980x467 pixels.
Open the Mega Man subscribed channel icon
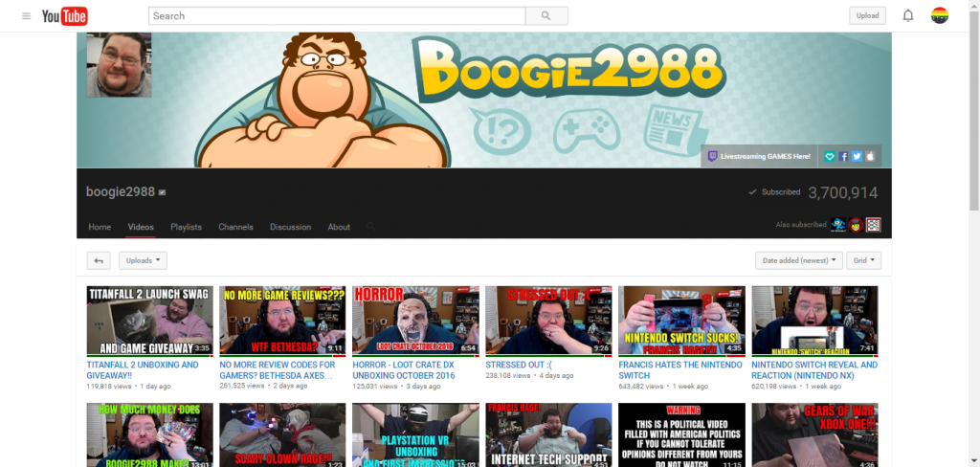click(838, 225)
